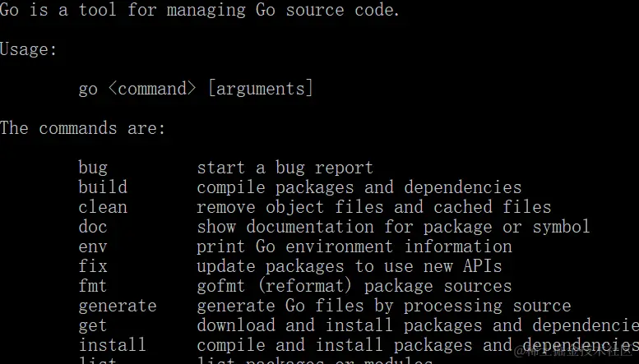Click 'print Go environment information' description
Screen dimensions: 639x364
[x=354, y=247]
